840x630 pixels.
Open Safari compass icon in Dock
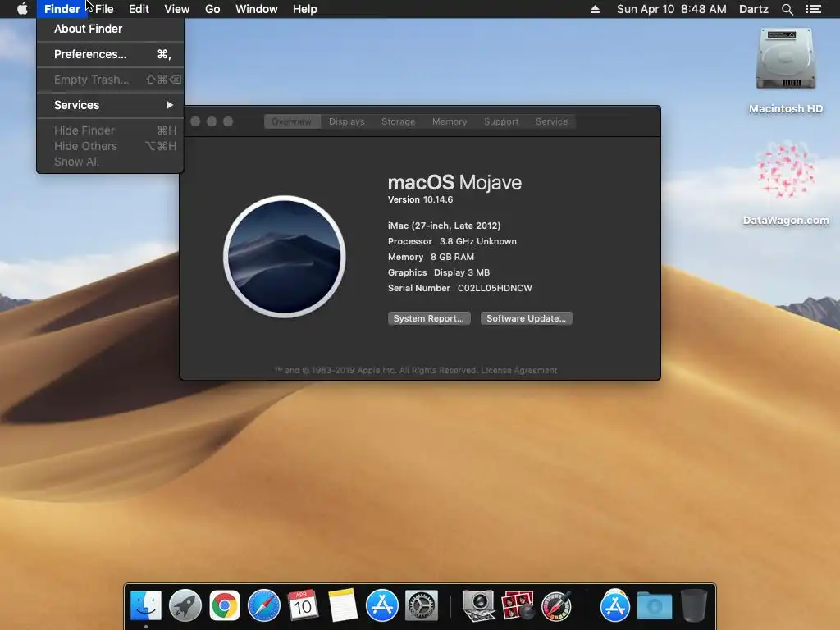(x=263, y=606)
